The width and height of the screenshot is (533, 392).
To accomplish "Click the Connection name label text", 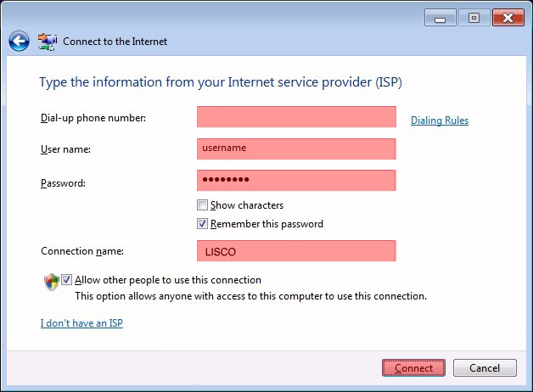I will [x=82, y=251].
